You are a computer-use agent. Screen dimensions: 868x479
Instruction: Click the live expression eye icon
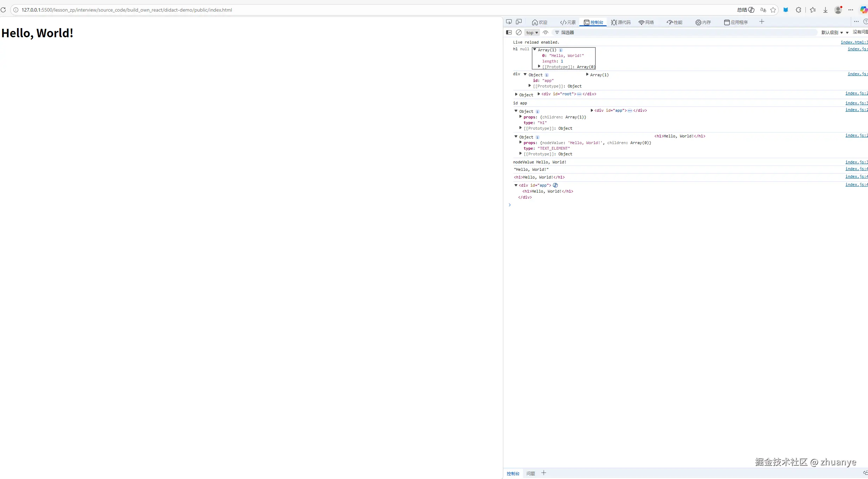pyautogui.click(x=545, y=32)
